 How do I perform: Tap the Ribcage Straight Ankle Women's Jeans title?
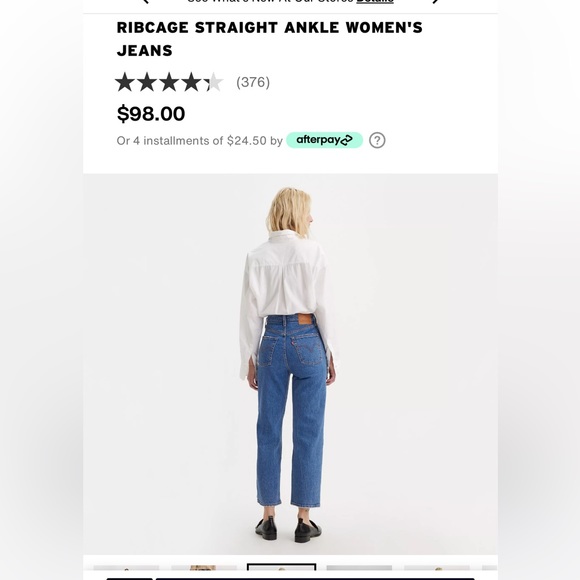[x=269, y=39]
